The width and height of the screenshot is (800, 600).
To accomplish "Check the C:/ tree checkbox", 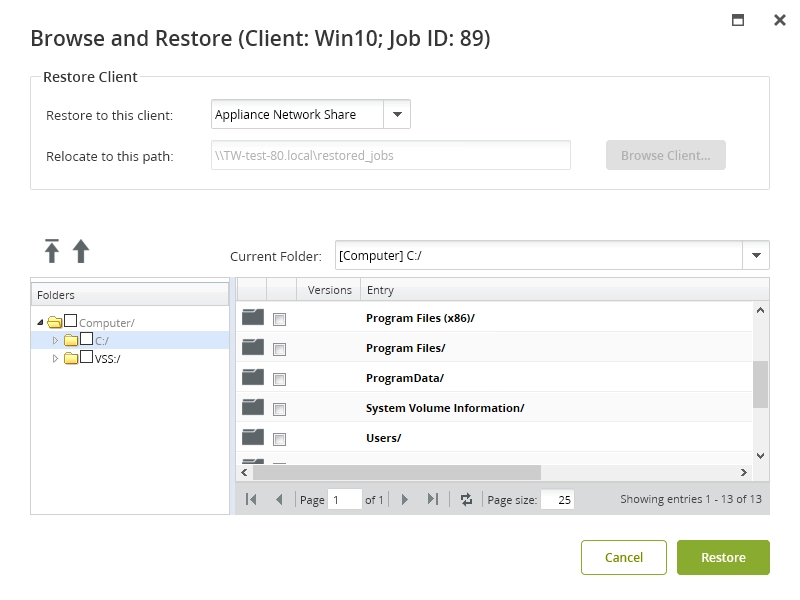I will click(x=87, y=338).
